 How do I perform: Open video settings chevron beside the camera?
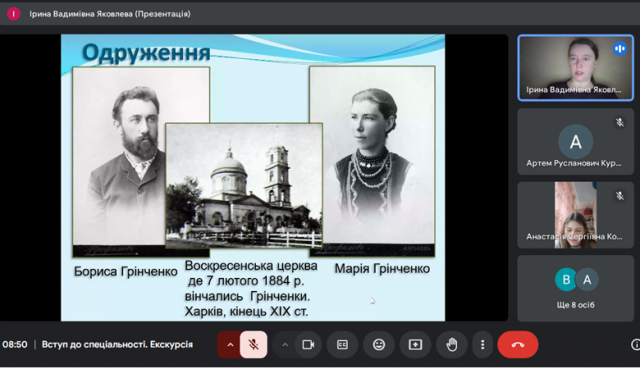tap(285, 345)
